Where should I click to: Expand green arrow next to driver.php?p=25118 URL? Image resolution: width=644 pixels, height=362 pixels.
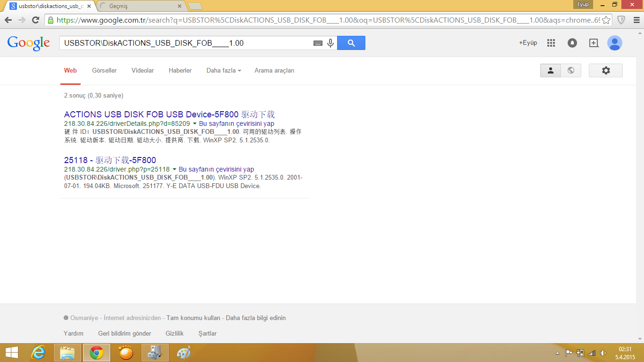click(x=174, y=169)
